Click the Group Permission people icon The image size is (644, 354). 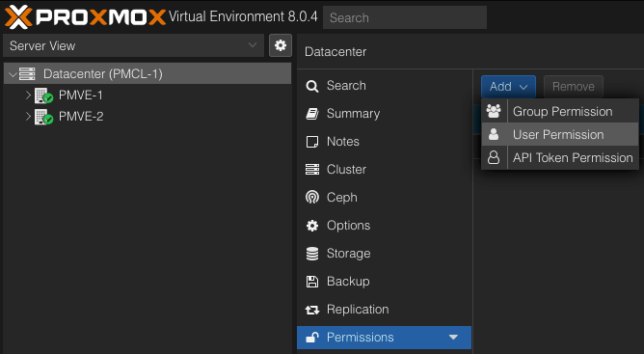pyautogui.click(x=494, y=112)
